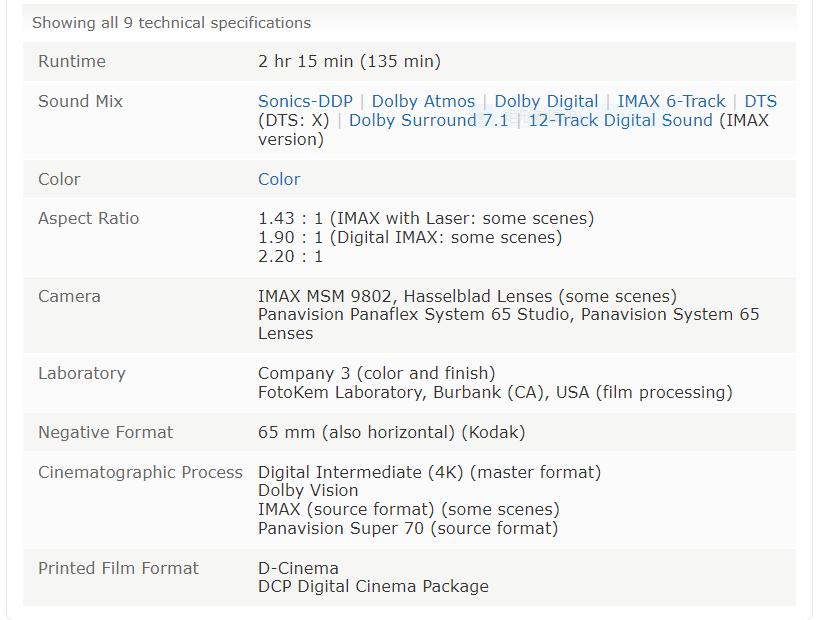Click the Aspect Ratio row label

coord(88,218)
